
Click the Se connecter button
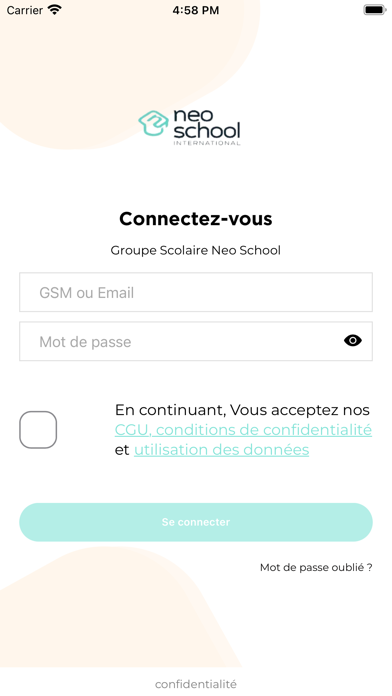tap(196, 522)
